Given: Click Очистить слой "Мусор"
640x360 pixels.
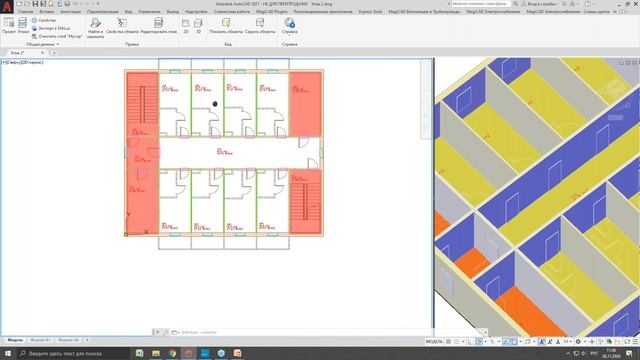Looking at the screenshot, I should click(57, 36).
